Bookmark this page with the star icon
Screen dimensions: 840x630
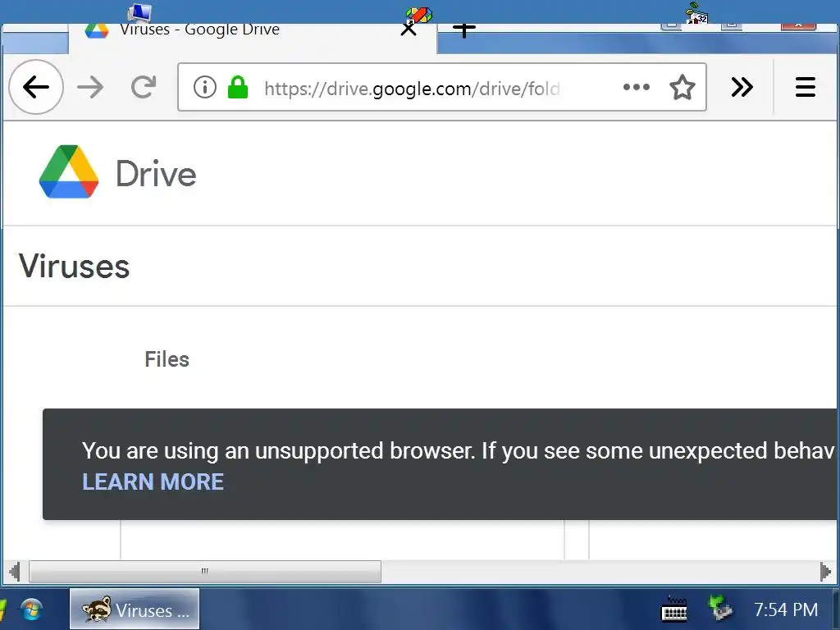[682, 87]
